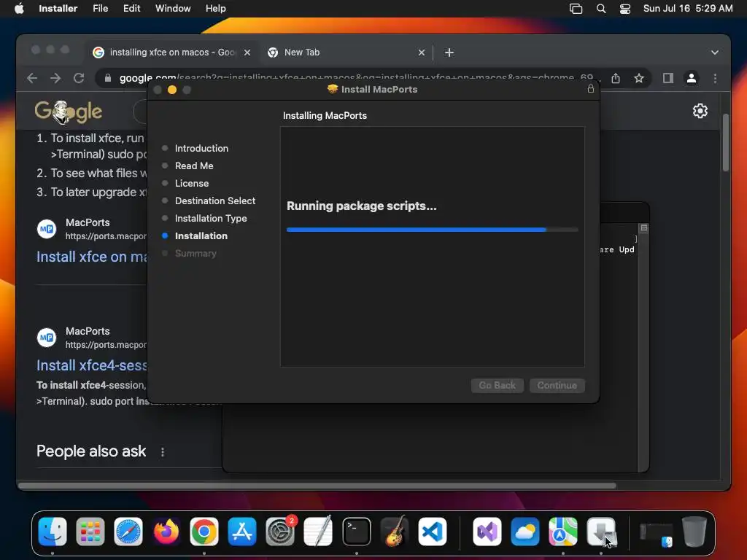
Task: Open the Maps app in the dock
Action: coord(562,532)
